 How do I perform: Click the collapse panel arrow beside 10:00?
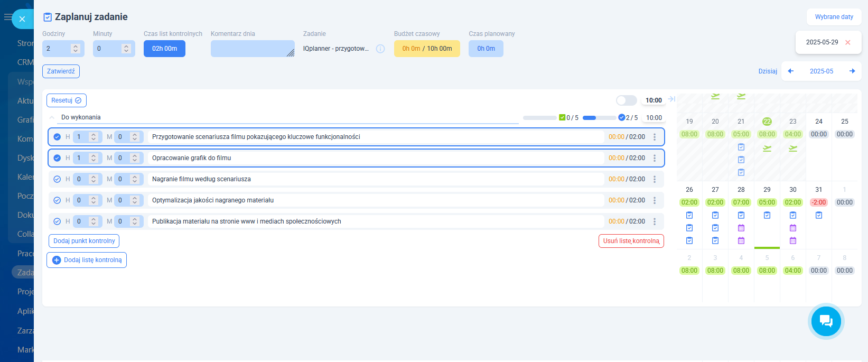[671, 99]
